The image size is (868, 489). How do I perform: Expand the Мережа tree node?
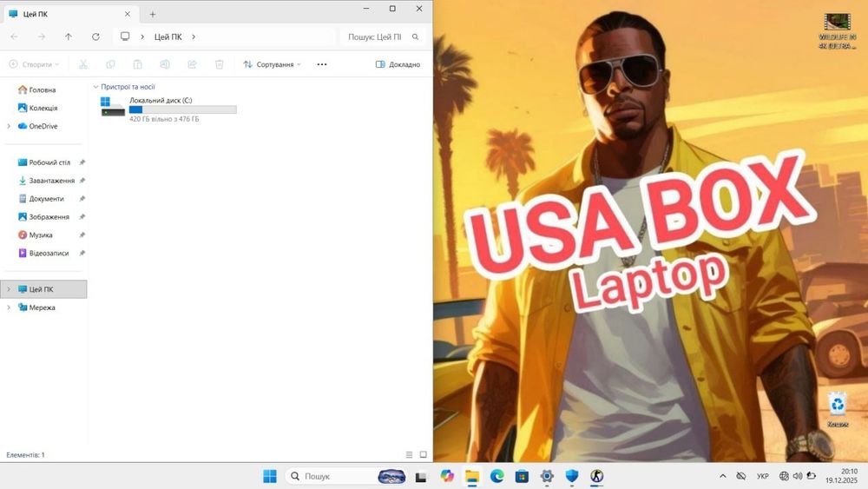coord(9,307)
